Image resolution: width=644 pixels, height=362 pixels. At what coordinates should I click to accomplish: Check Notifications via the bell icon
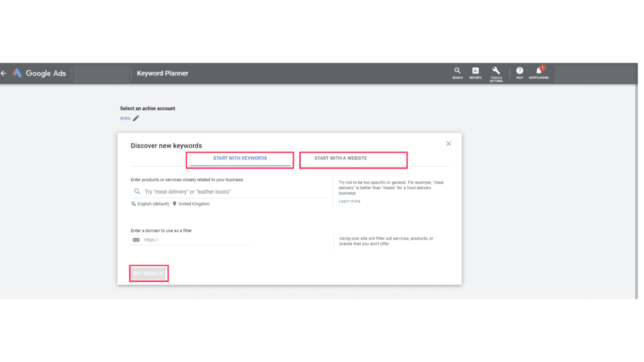[x=540, y=72]
